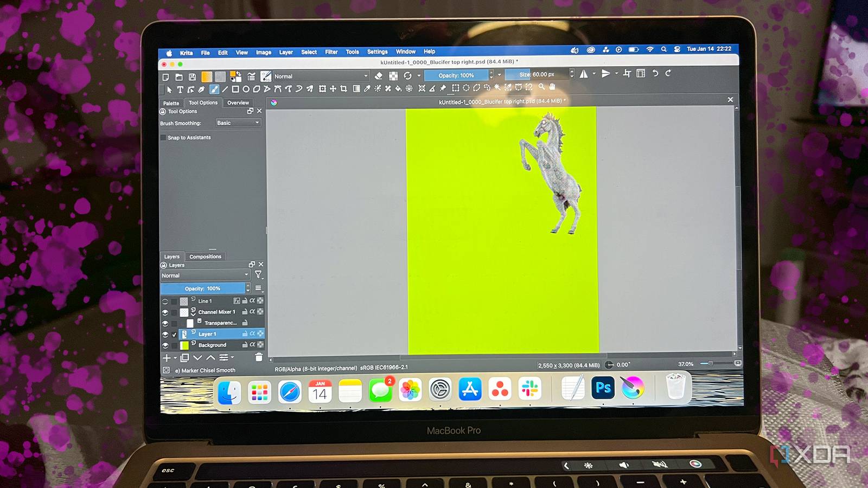Toggle Eraser mode in the top toolbar

pos(379,76)
